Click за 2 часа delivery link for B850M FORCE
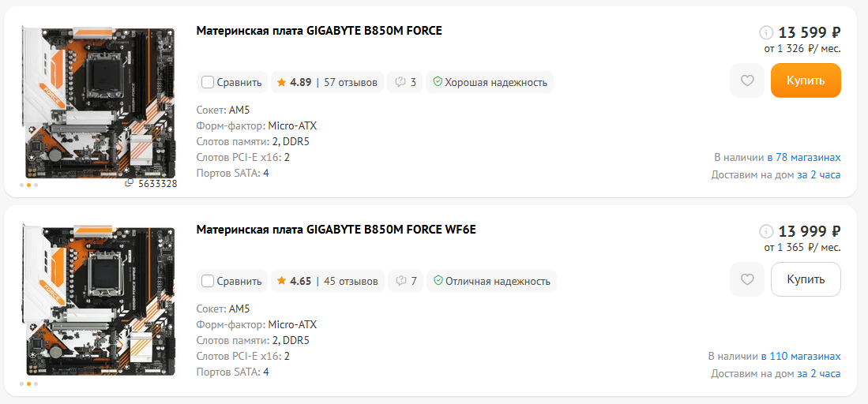The width and height of the screenshot is (868, 404). (819, 175)
